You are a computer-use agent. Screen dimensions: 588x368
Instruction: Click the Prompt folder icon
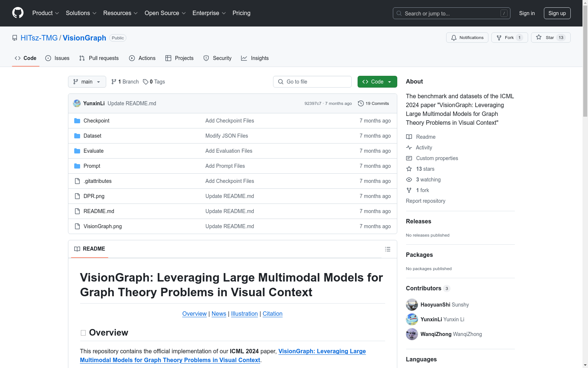77,166
